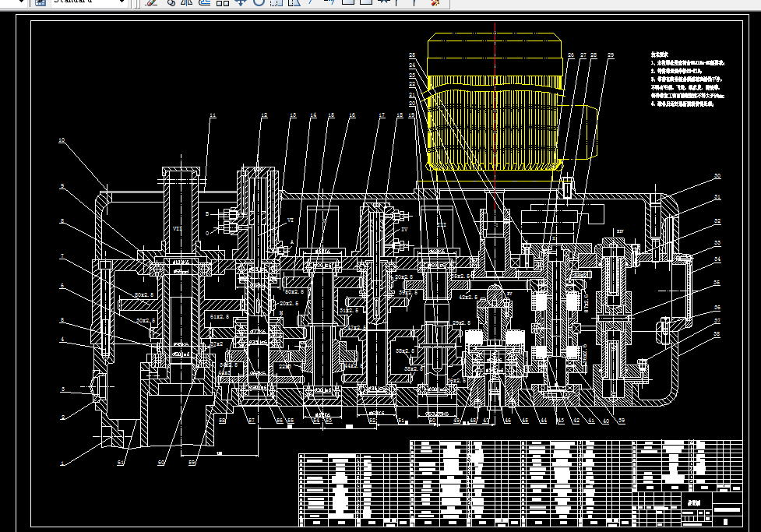Viewport: 761px width, 532px height.
Task: Click part callout number 38
Action: 717,334
